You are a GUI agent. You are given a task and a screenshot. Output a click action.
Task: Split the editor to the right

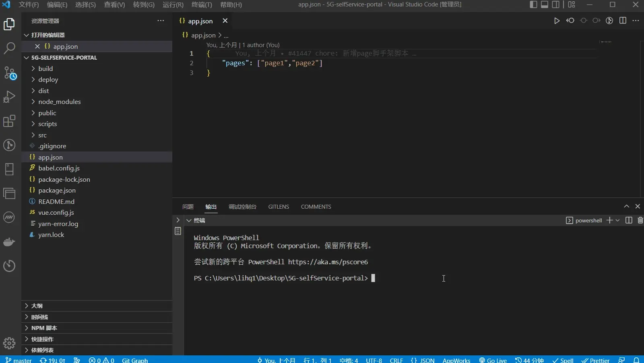(623, 21)
